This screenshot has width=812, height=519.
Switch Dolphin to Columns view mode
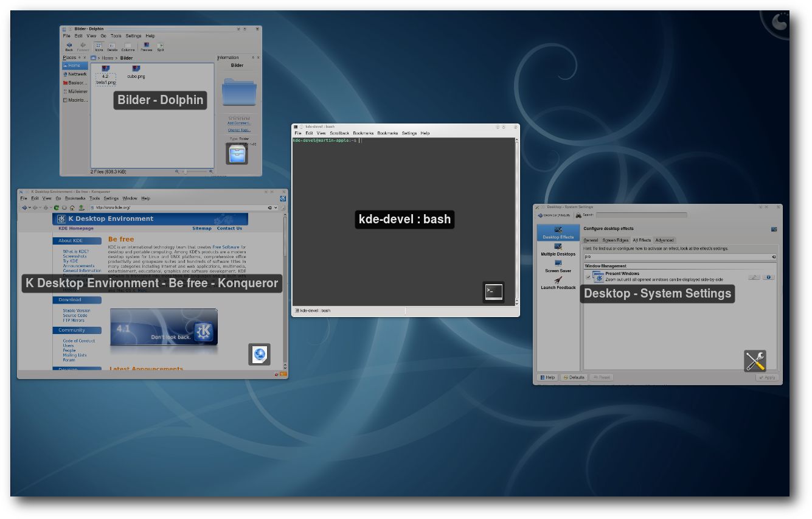tap(128, 46)
